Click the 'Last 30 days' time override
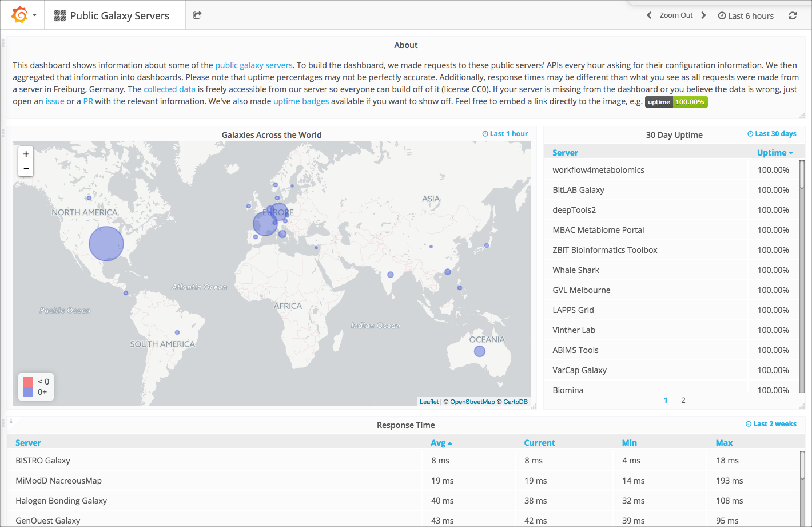Viewport: 812px width, 527px height. 772,134
